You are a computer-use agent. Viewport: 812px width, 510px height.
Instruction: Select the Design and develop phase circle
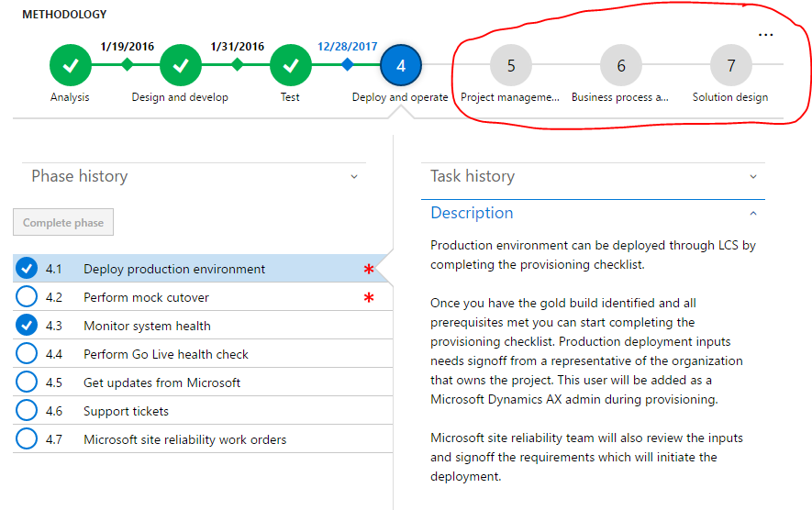pos(181,65)
